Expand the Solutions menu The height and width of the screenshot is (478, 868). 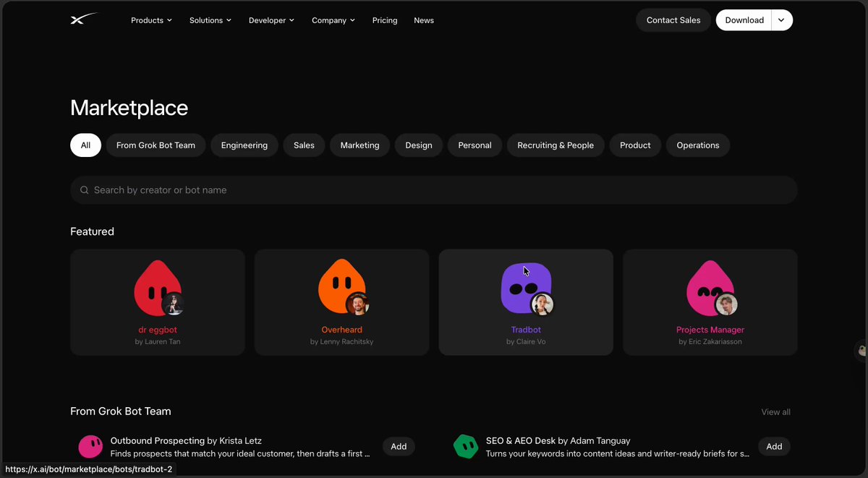(x=210, y=20)
